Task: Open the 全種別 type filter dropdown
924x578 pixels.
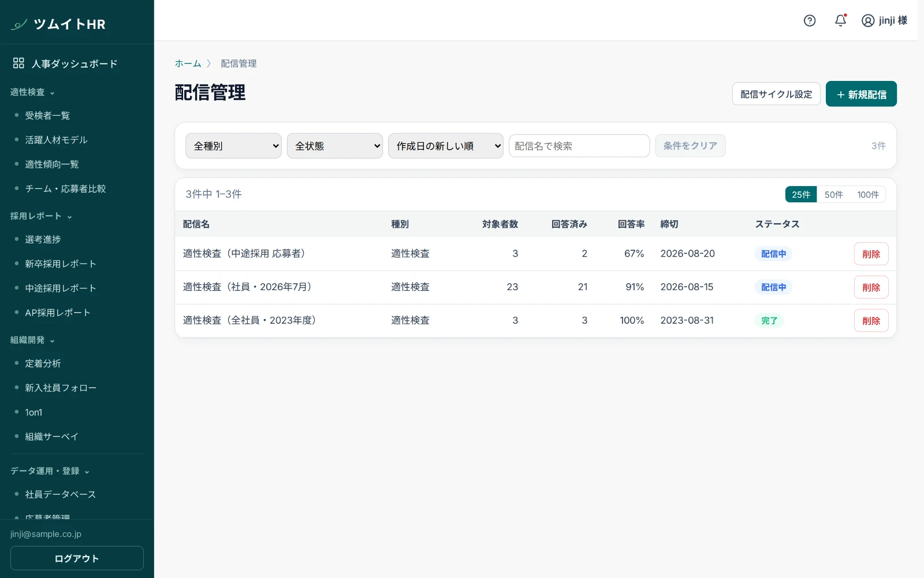Action: click(233, 146)
